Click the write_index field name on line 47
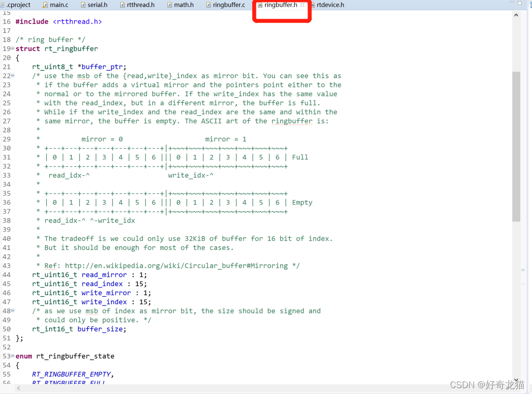This screenshot has height=394, width=532. pyautogui.click(x=104, y=302)
